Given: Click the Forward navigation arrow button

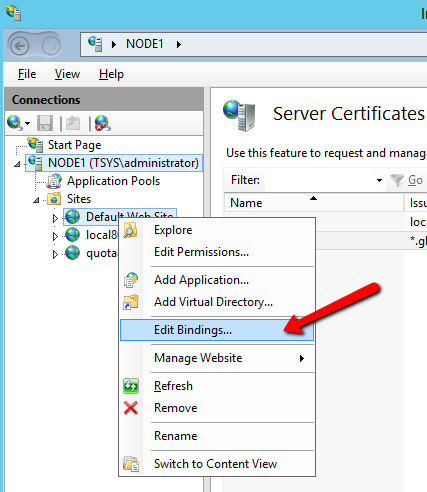Looking at the screenshot, I should [51, 46].
